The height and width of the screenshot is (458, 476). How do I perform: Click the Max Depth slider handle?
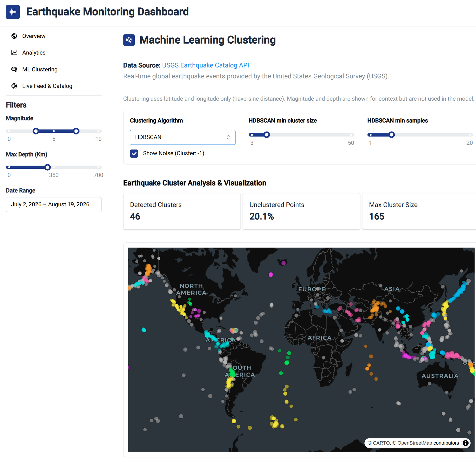tap(48, 167)
